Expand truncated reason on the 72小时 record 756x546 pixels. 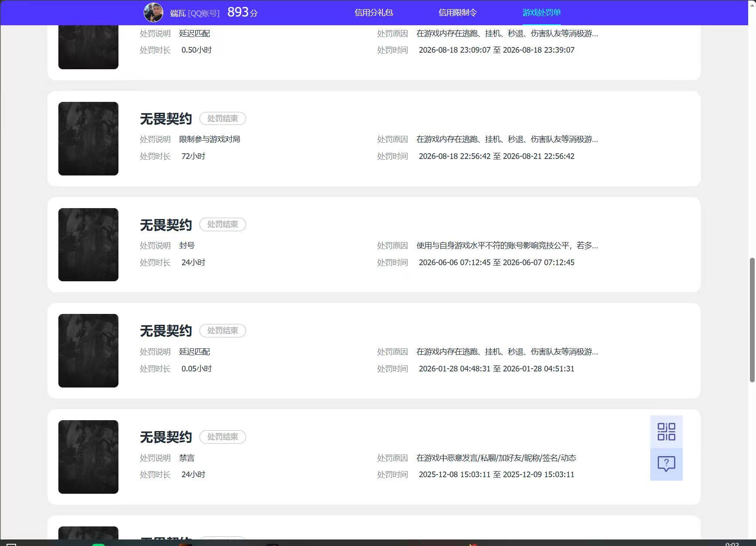pyautogui.click(x=507, y=139)
